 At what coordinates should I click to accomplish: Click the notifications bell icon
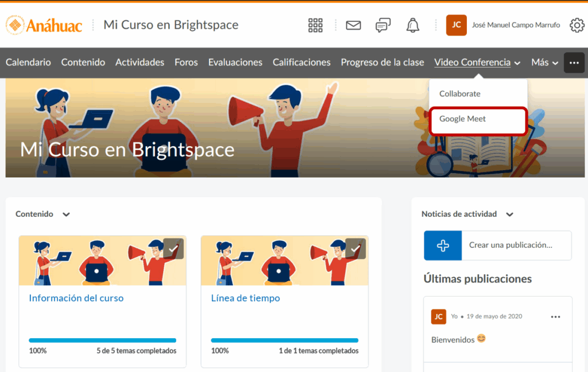click(413, 25)
